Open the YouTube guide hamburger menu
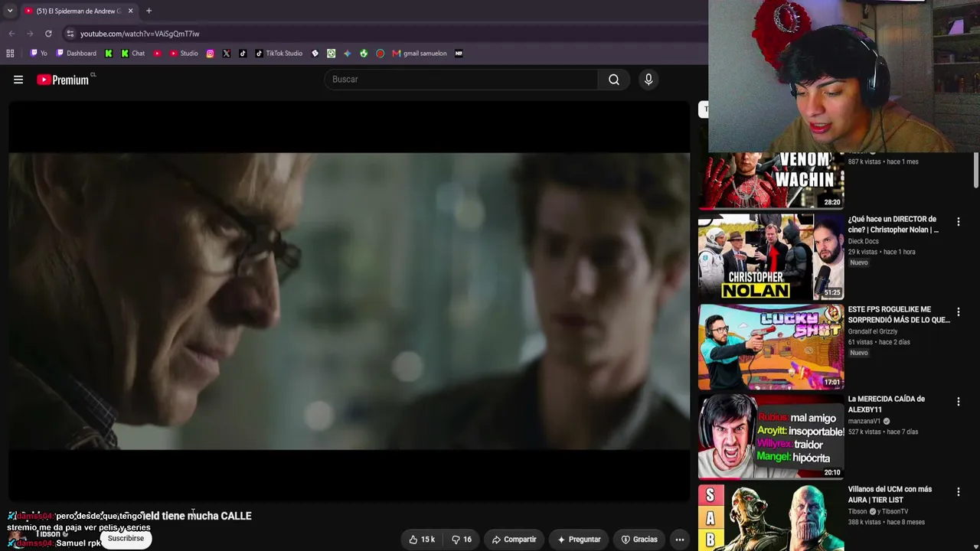Viewport: 980px width, 551px height. pos(18,80)
